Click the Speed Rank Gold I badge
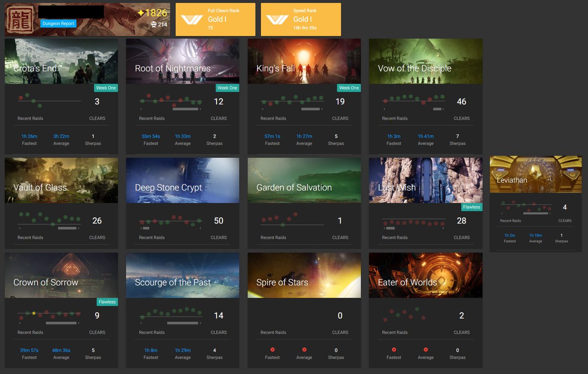Viewport: 588px width, 374px height. [301, 19]
